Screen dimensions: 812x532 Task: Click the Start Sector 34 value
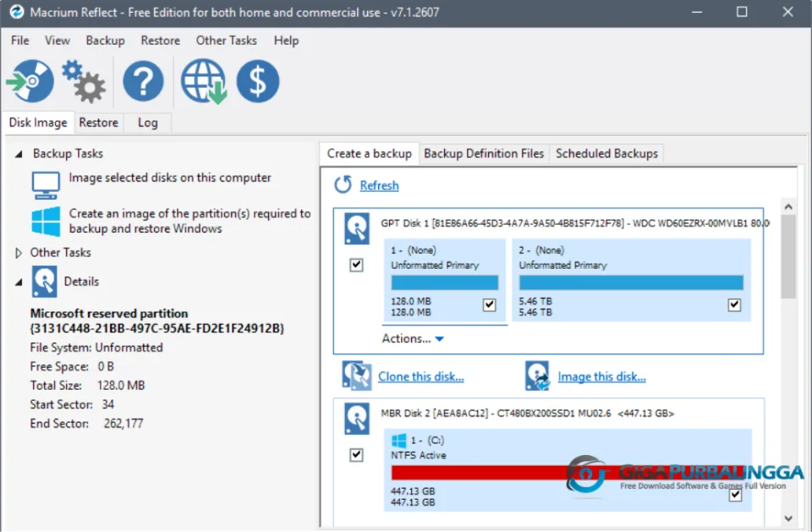(107, 404)
